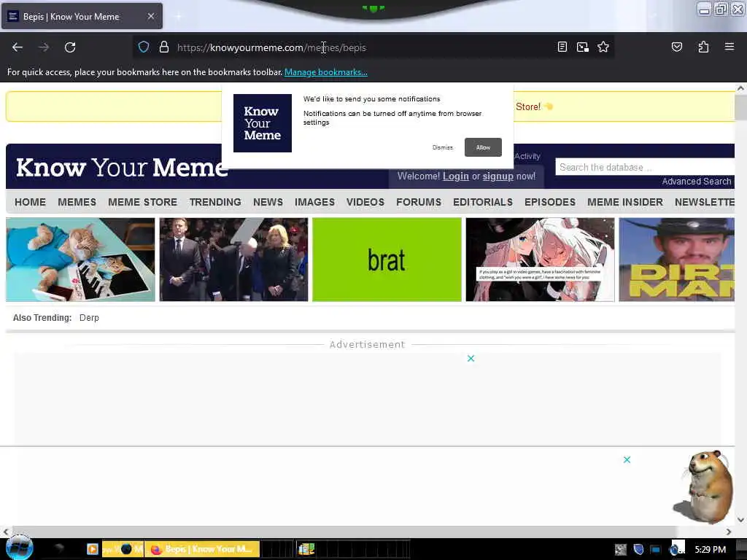Open a new tab with the plus button
The height and width of the screenshot is (560, 747).
coord(178,16)
